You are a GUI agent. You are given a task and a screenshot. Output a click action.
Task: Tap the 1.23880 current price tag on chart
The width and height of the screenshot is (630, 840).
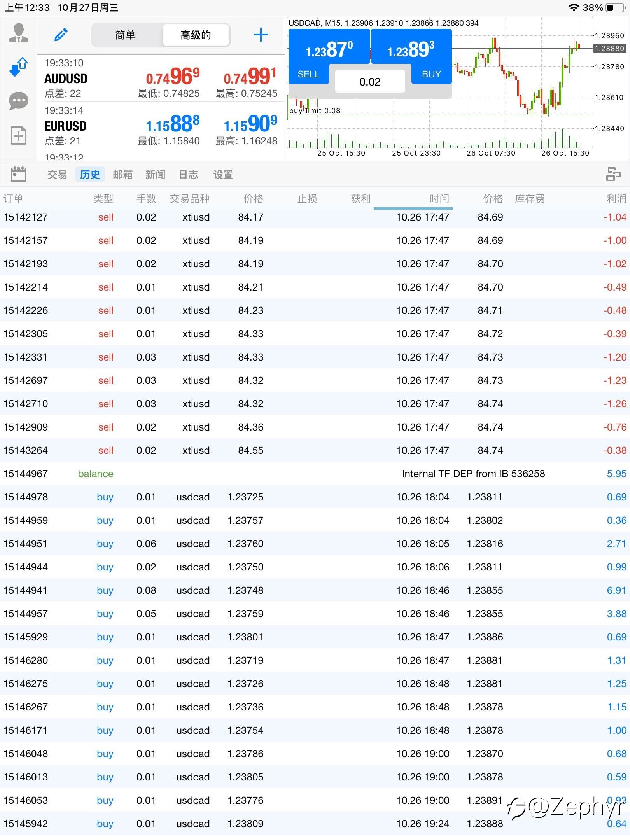(609, 48)
